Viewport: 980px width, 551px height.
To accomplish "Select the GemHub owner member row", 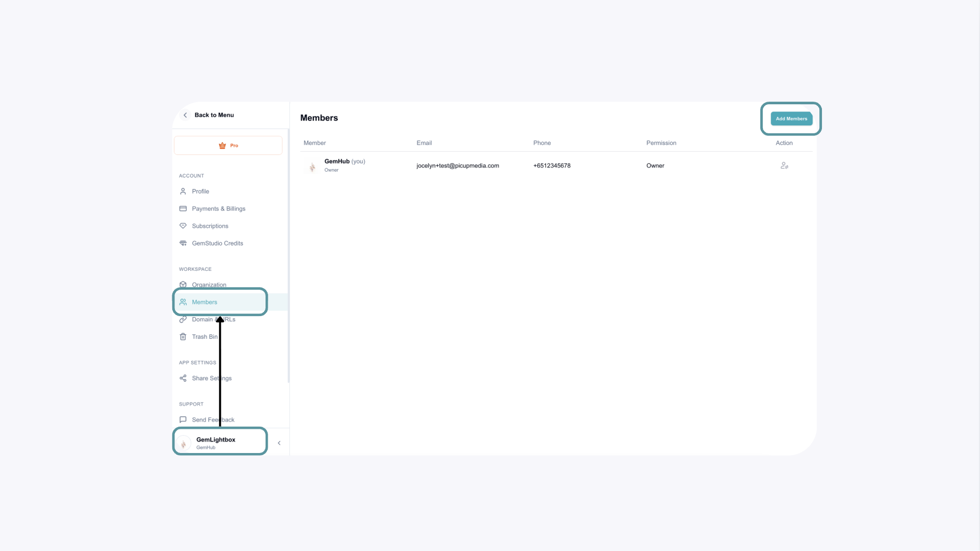I will click(x=556, y=165).
